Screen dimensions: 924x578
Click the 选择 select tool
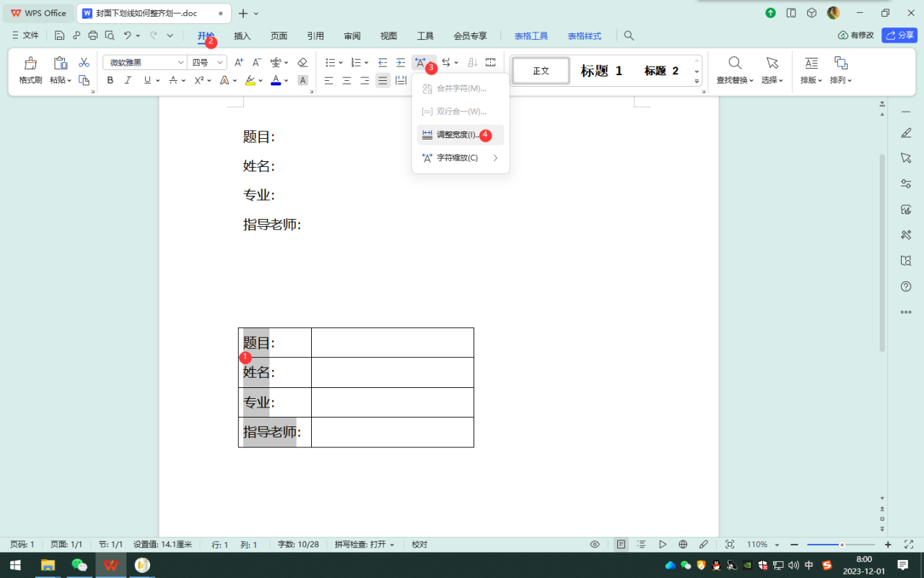[x=772, y=70]
